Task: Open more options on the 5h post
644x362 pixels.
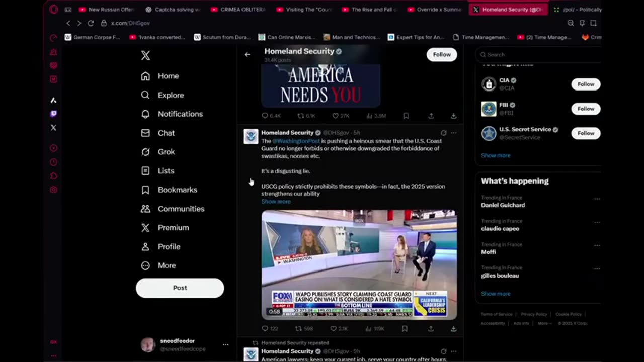Action: point(454,133)
